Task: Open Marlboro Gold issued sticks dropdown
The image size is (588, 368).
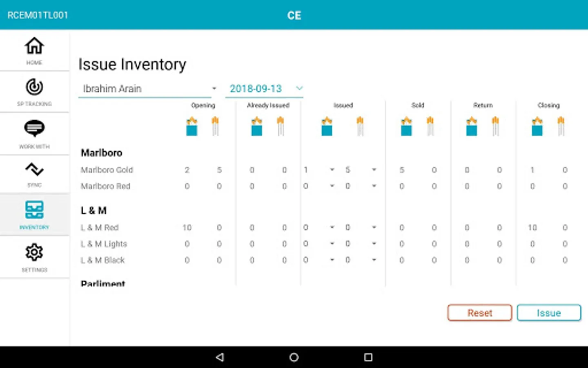Action: click(361, 170)
